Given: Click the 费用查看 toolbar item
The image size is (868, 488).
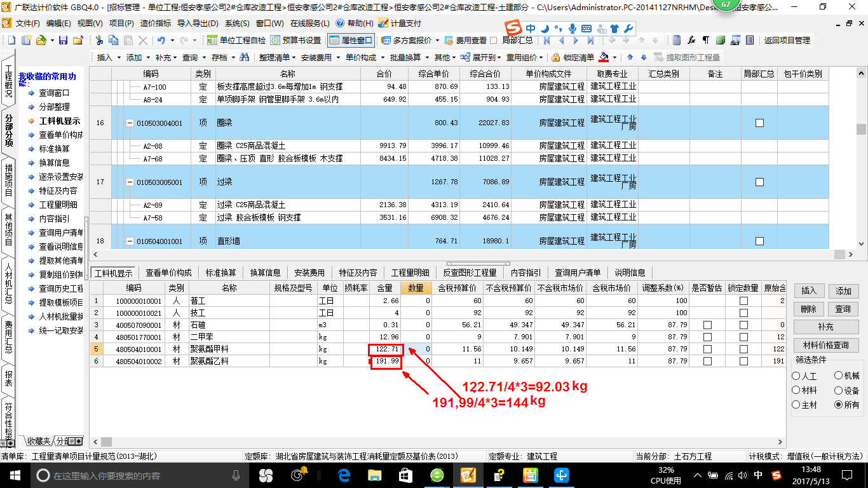Looking at the screenshot, I should point(466,40).
